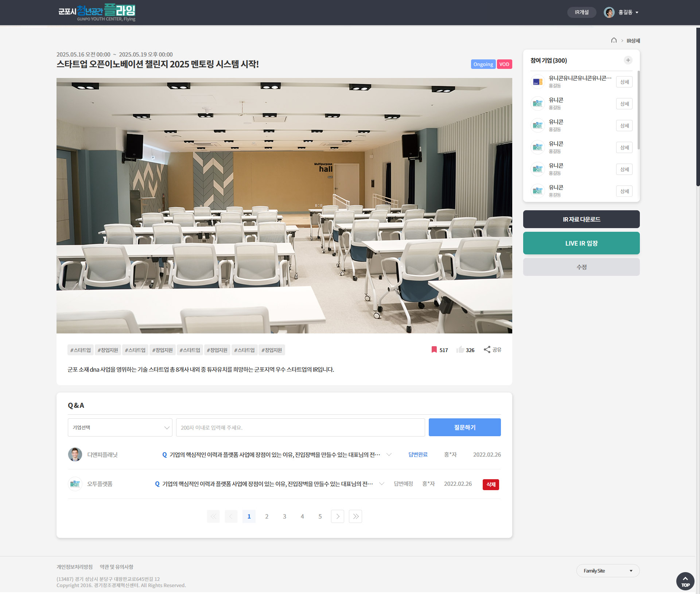
Task: Open the Family Site dropdown
Action: 608,571
